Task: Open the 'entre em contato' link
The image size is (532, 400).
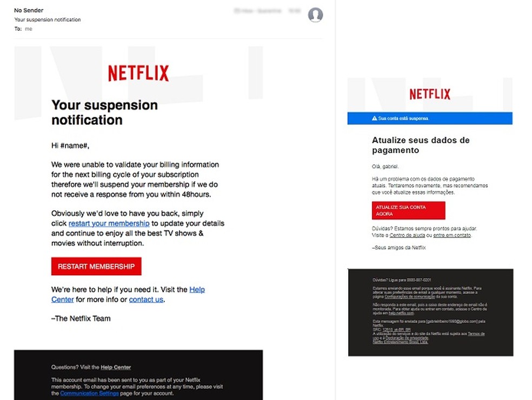Action: click(x=452, y=235)
